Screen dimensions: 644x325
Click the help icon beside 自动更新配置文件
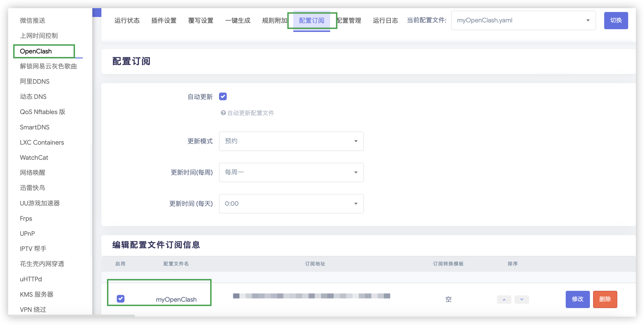click(x=223, y=113)
